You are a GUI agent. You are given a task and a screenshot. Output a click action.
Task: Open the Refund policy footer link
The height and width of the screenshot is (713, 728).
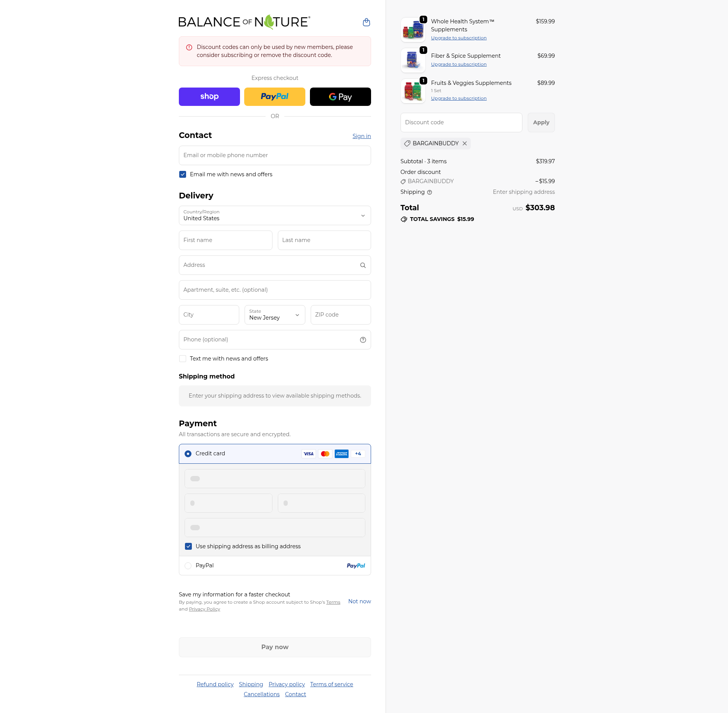[x=215, y=684]
